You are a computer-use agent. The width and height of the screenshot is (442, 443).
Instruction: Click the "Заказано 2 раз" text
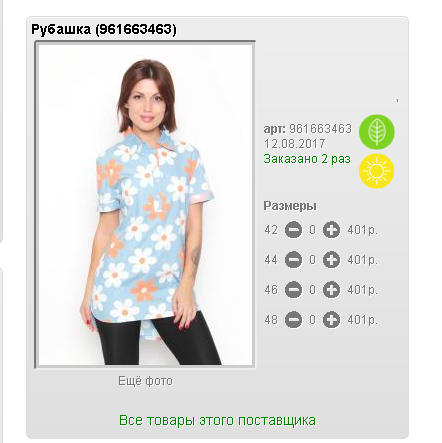point(307,159)
